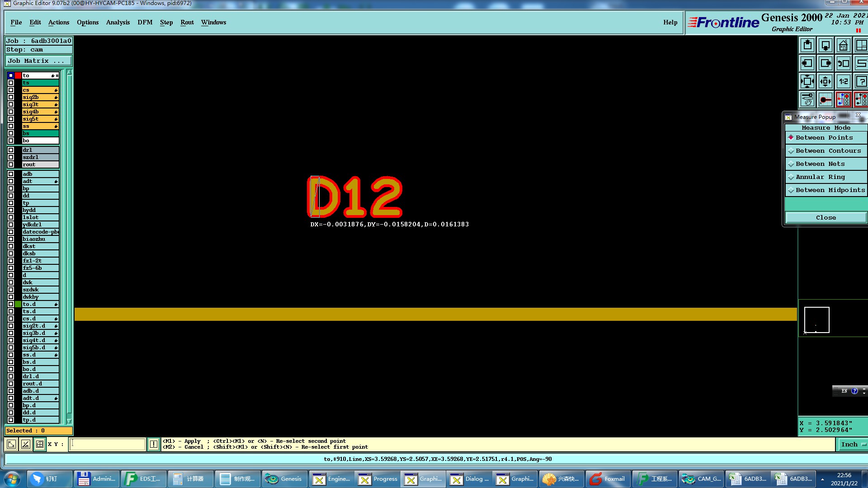Viewport: 868px width, 488px height.
Task: Toggle checkbox for the adb layer
Action: (11, 174)
